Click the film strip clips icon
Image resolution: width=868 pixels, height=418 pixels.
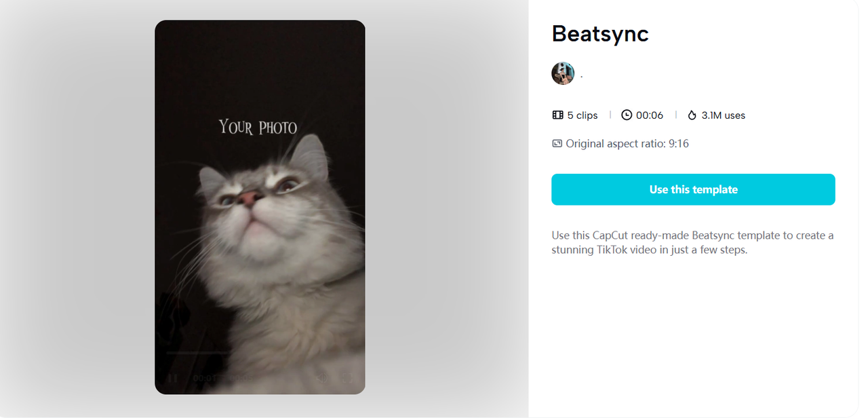[558, 115]
